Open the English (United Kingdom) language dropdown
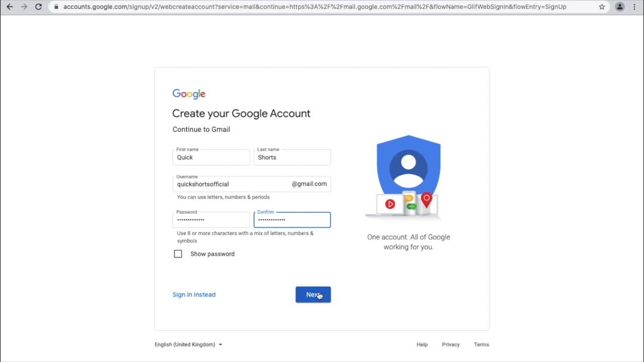 189,344
